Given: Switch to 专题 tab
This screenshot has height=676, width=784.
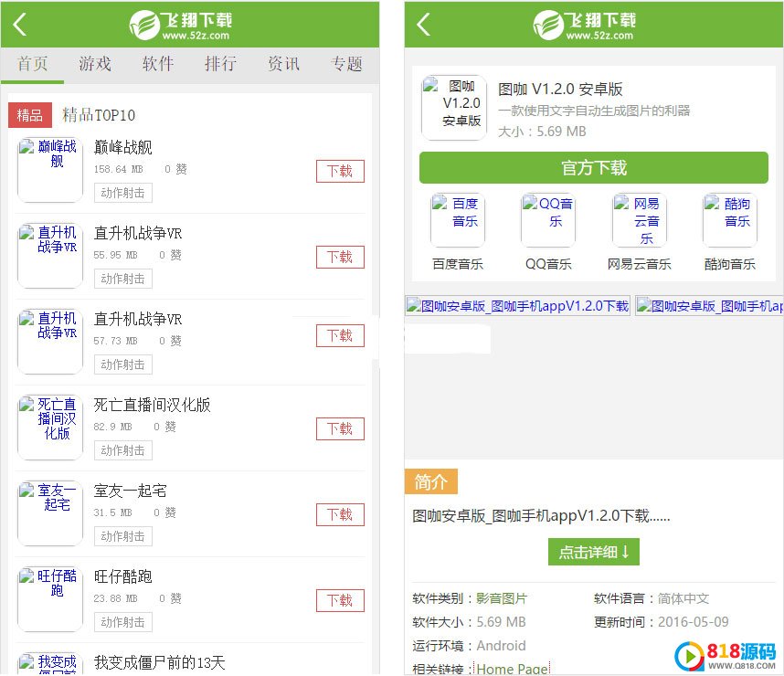Looking at the screenshot, I should [x=346, y=64].
